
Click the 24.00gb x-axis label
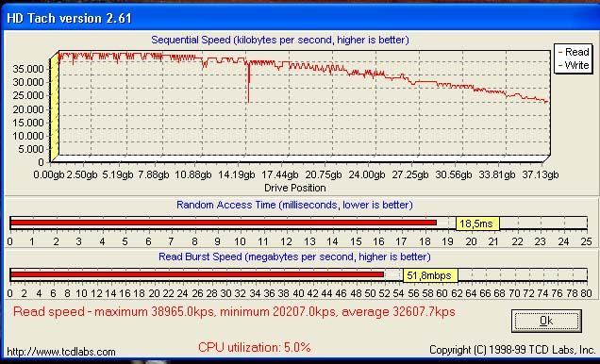click(367, 175)
